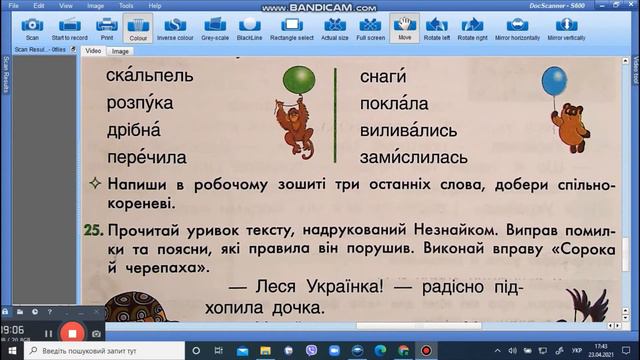This screenshot has width=640, height=360.
Task: Click the УКР language indicator
Action: click(576, 351)
